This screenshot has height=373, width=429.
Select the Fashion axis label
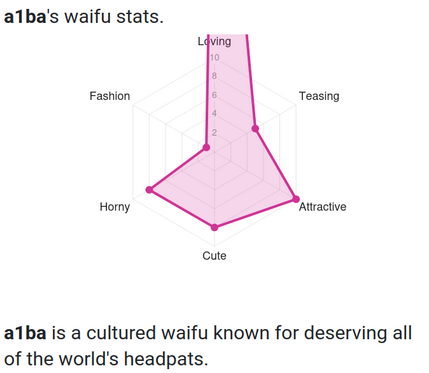coord(110,96)
